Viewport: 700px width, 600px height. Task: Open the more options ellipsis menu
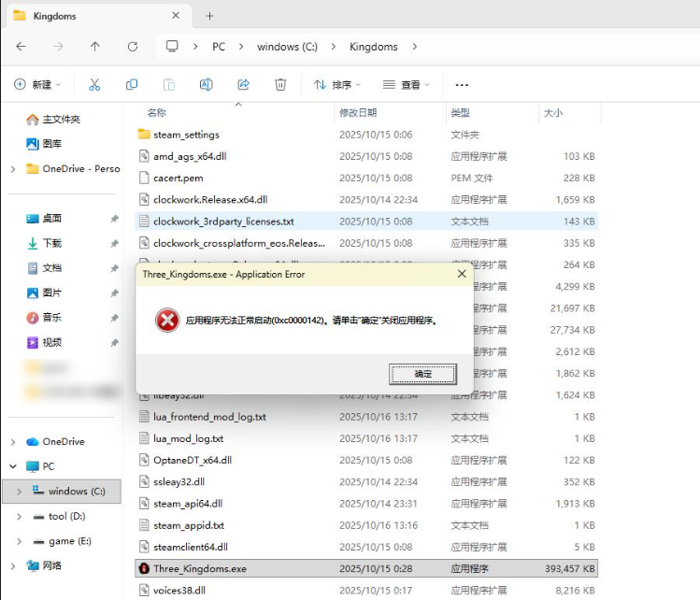462,84
